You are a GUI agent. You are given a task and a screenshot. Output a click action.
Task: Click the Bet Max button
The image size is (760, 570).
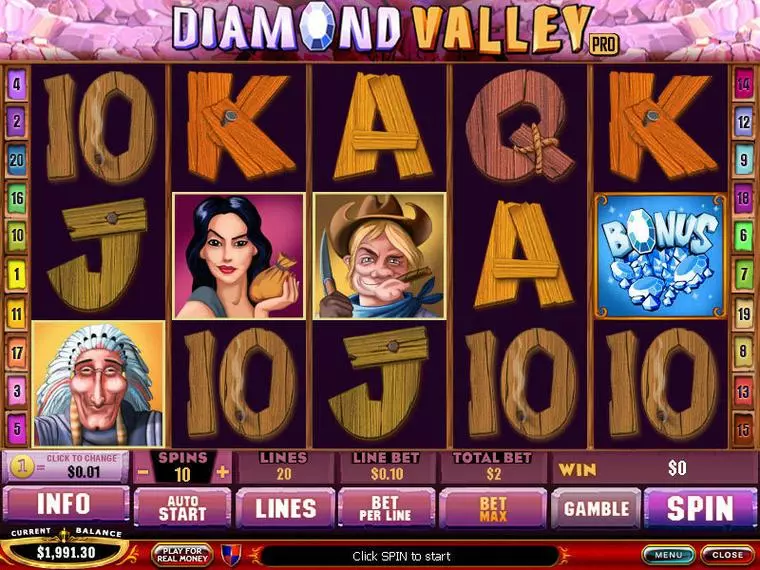pyautogui.click(x=493, y=508)
